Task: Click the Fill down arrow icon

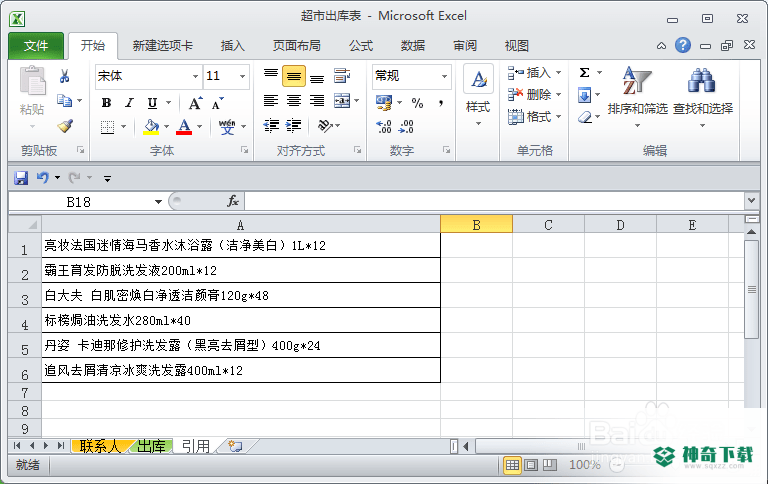Action: pyautogui.click(x=584, y=95)
